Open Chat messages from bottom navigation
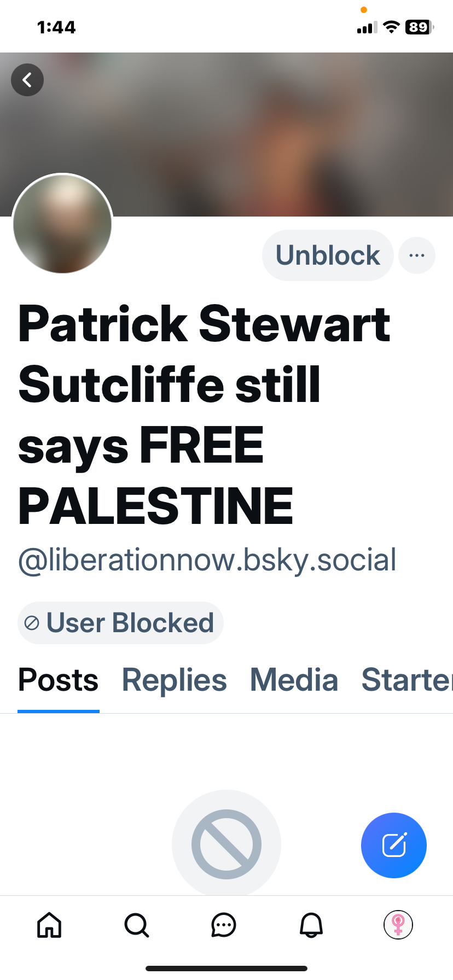453x980 pixels. (223, 925)
